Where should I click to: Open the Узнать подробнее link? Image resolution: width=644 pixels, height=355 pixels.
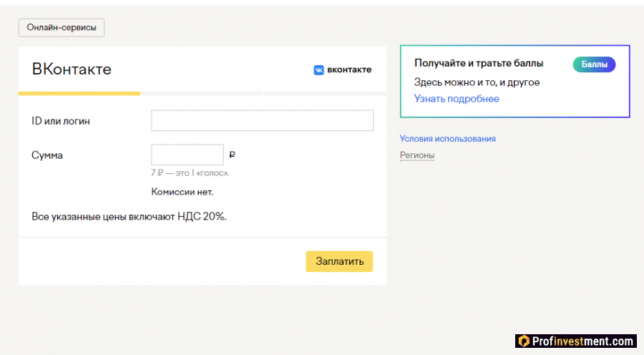(457, 99)
